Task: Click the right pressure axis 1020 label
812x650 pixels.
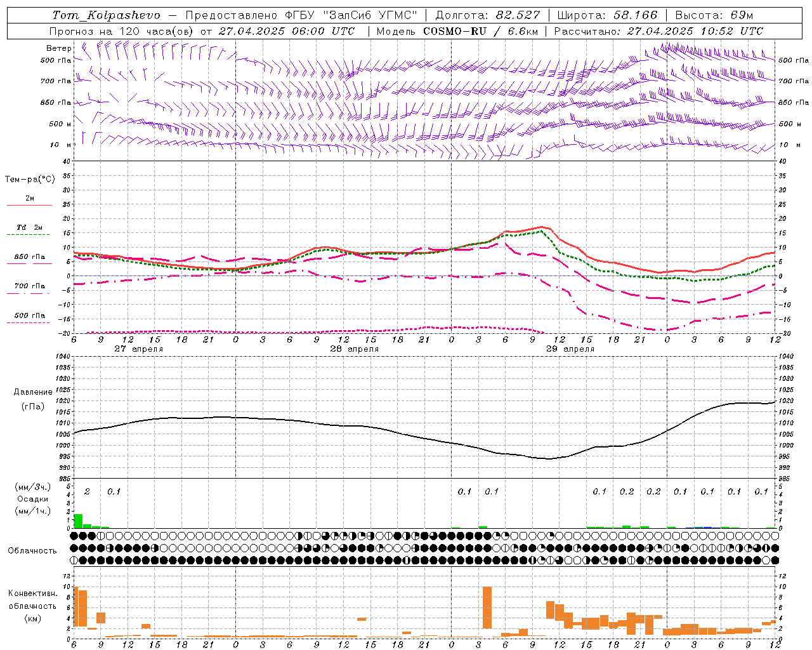Action: click(785, 401)
